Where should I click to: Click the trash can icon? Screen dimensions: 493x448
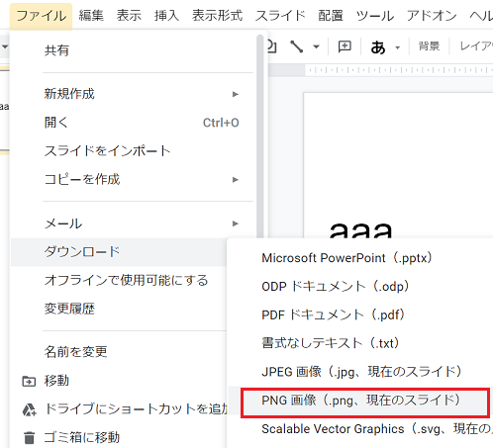[x=29, y=438]
